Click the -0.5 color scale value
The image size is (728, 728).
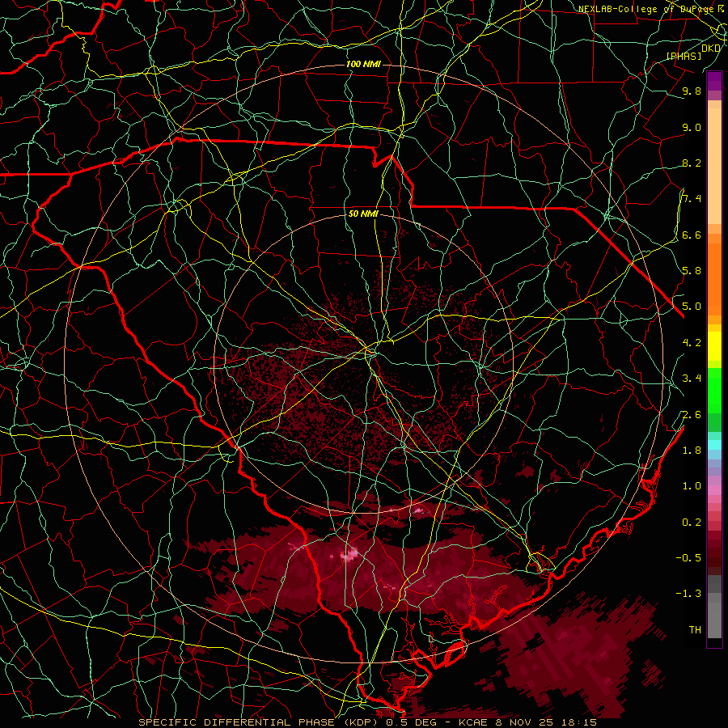(688, 557)
